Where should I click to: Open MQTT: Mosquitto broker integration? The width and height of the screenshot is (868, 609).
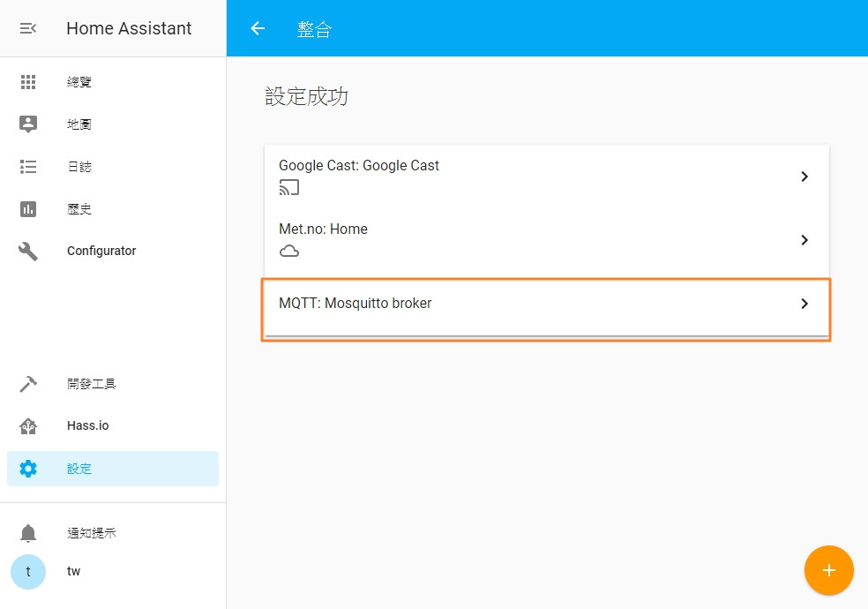(x=547, y=304)
